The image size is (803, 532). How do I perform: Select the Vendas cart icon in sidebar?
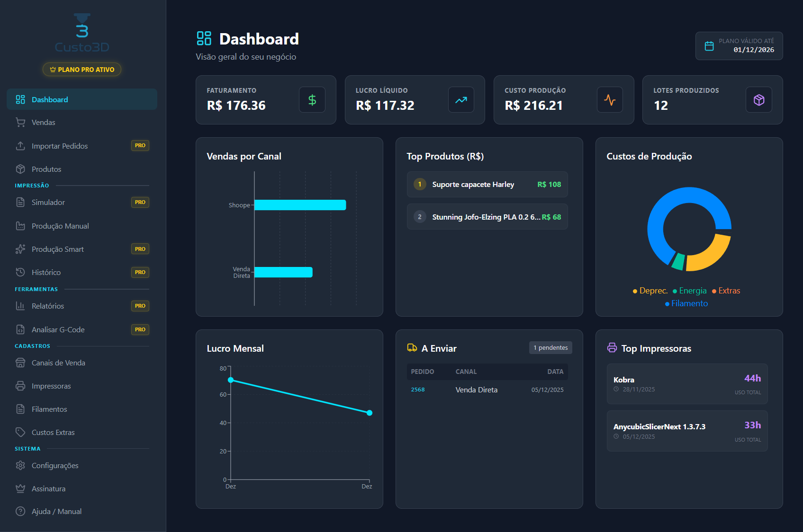point(21,122)
